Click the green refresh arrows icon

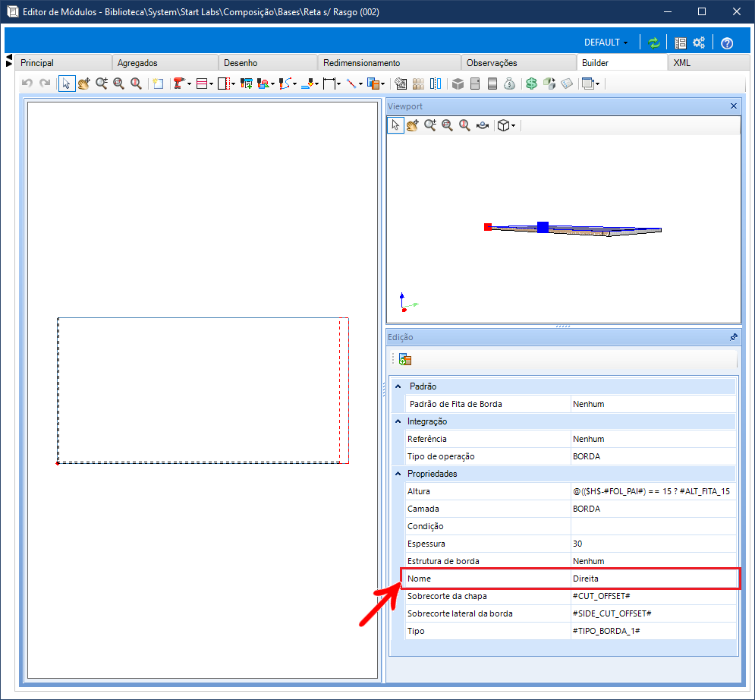(x=654, y=43)
